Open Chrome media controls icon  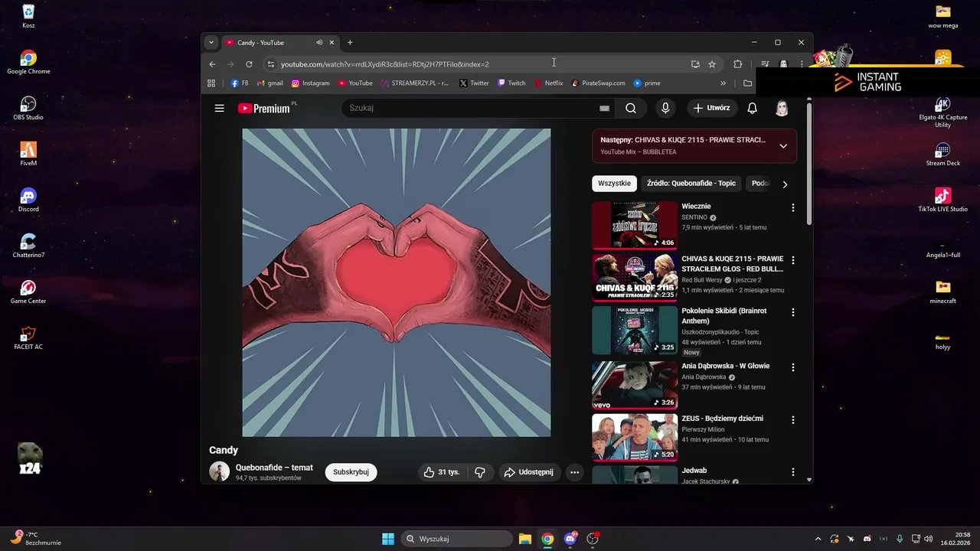click(765, 64)
